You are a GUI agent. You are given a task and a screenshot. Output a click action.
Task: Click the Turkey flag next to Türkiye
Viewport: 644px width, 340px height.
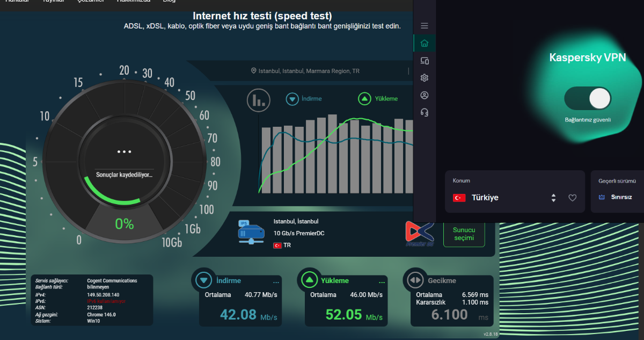[x=459, y=198]
